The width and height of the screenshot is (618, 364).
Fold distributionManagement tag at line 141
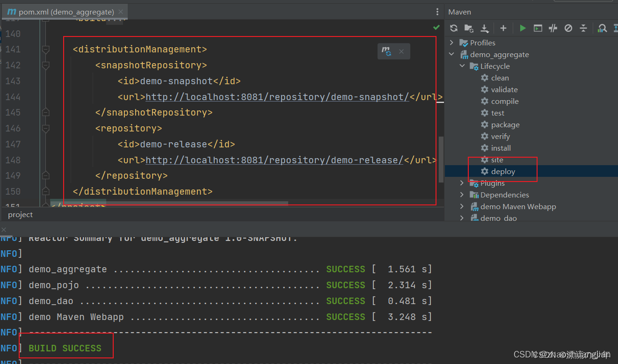click(x=45, y=49)
